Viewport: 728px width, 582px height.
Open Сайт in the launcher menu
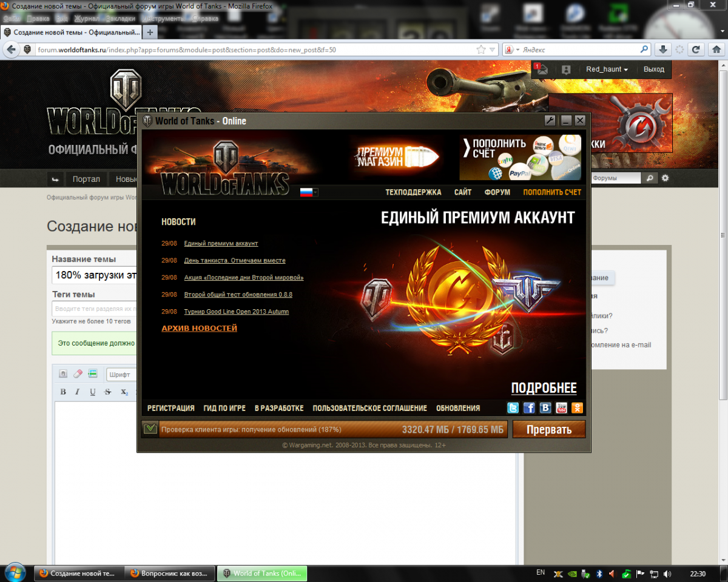tap(463, 192)
